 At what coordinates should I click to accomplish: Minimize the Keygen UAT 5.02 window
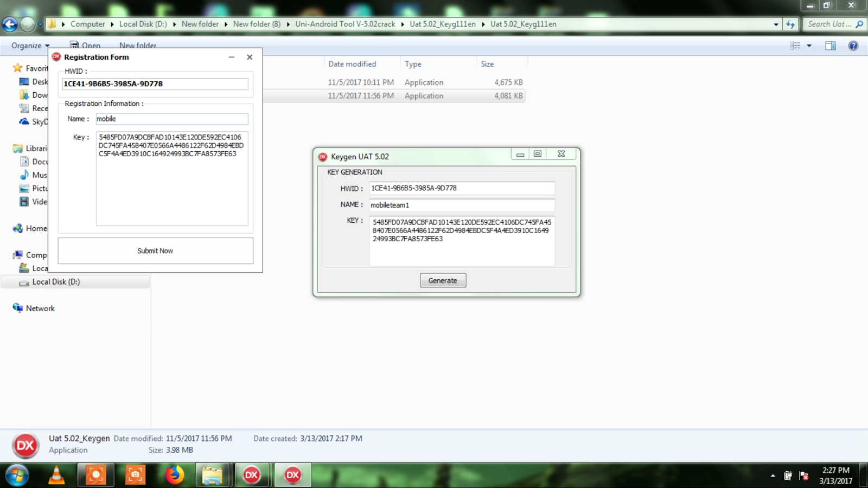point(520,154)
